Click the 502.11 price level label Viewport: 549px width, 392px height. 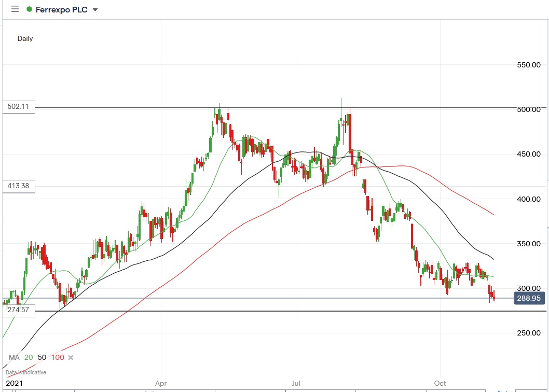[x=17, y=107]
